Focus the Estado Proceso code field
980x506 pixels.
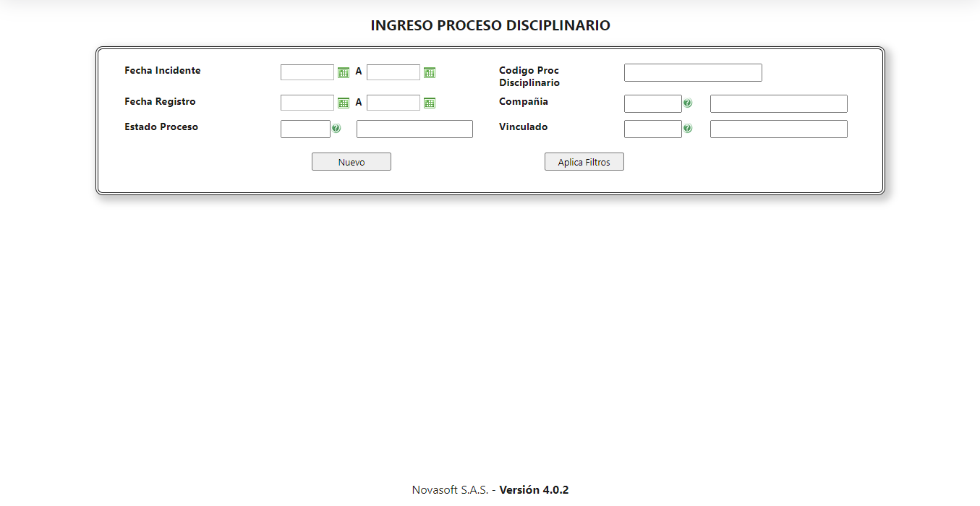(305, 128)
